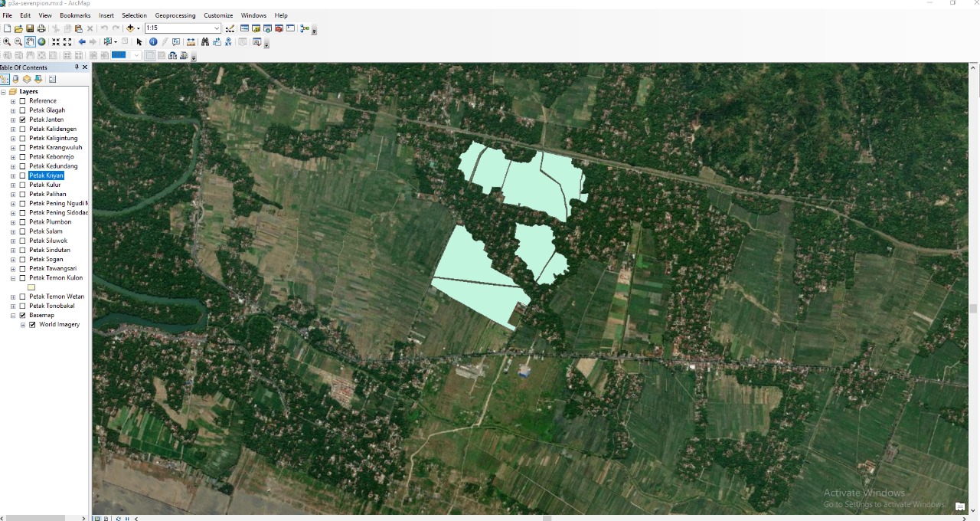Zoom to full extent globe
This screenshot has height=521, width=980.
41,41
